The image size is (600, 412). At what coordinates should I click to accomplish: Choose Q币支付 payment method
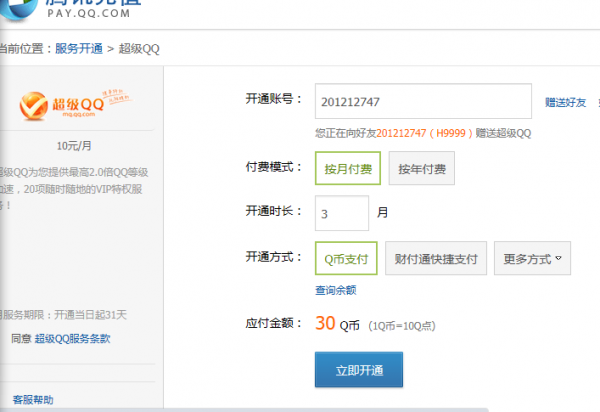coord(346,258)
